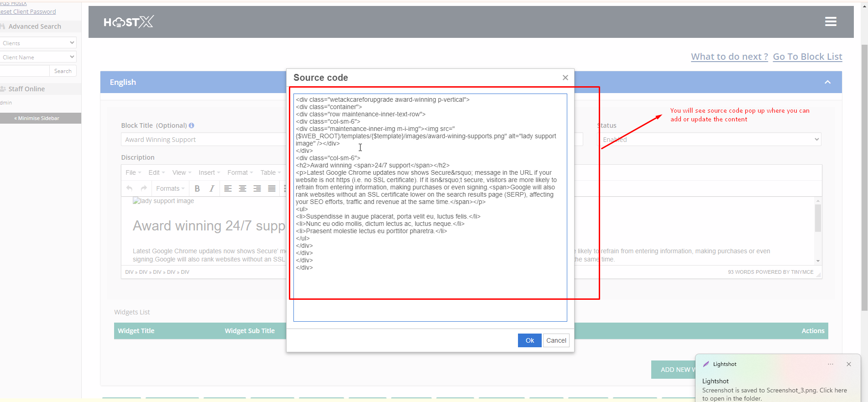Click the redo arrow icon
Image resolution: width=868 pixels, height=402 pixels.
pos(144,188)
